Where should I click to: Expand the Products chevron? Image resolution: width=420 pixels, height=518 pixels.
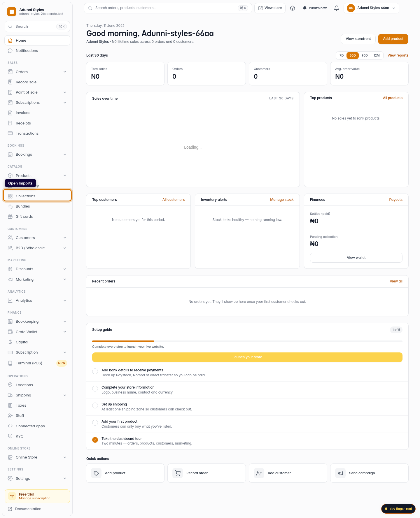pos(65,175)
